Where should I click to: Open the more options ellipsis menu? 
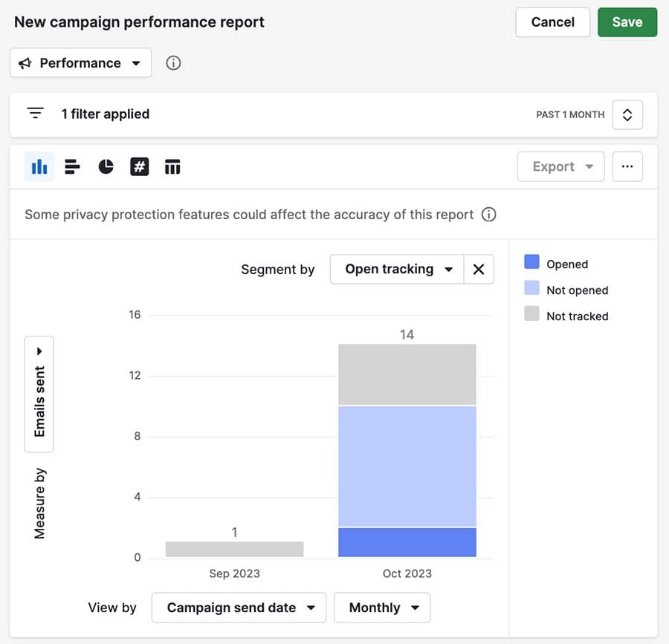[627, 166]
